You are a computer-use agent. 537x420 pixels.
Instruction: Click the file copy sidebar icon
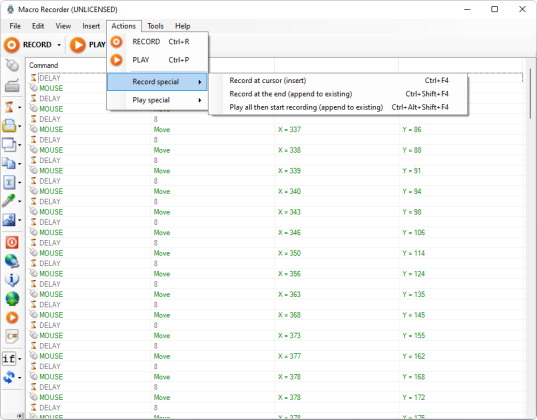(x=9, y=163)
